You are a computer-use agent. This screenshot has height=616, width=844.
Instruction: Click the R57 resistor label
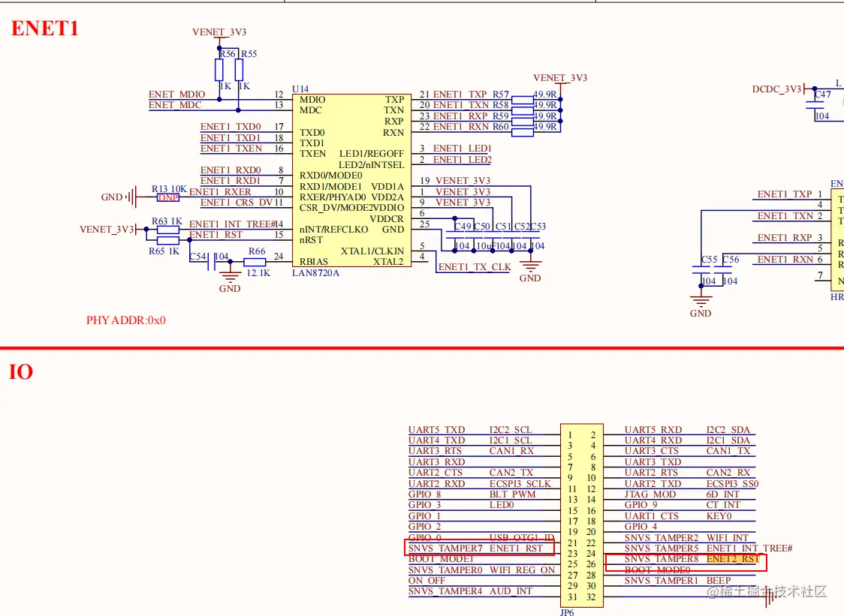point(501,94)
